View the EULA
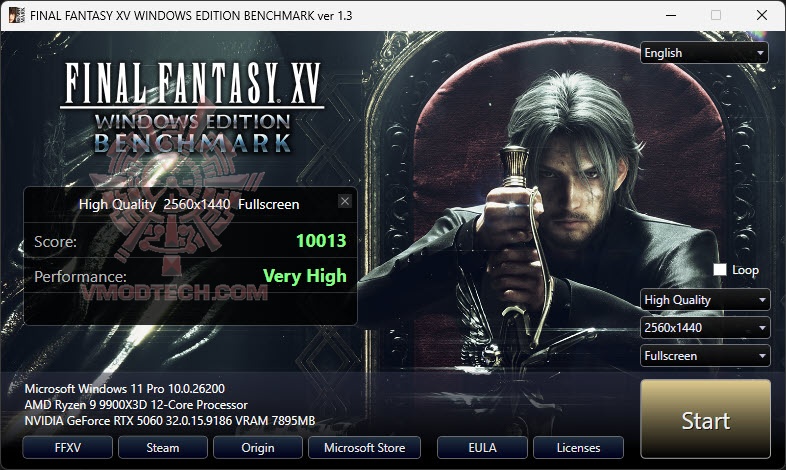Image resolution: width=786 pixels, height=470 pixels. 482,447
